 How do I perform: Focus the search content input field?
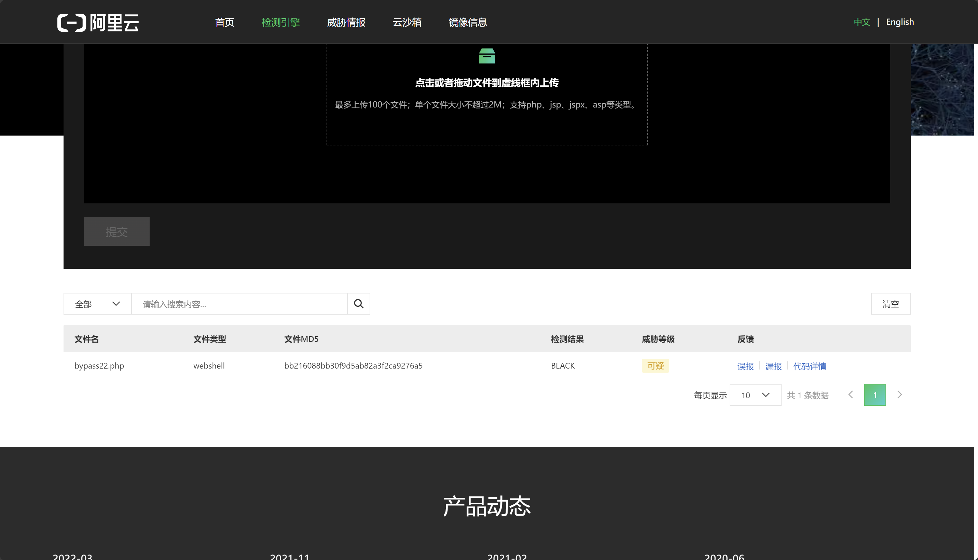tap(239, 304)
